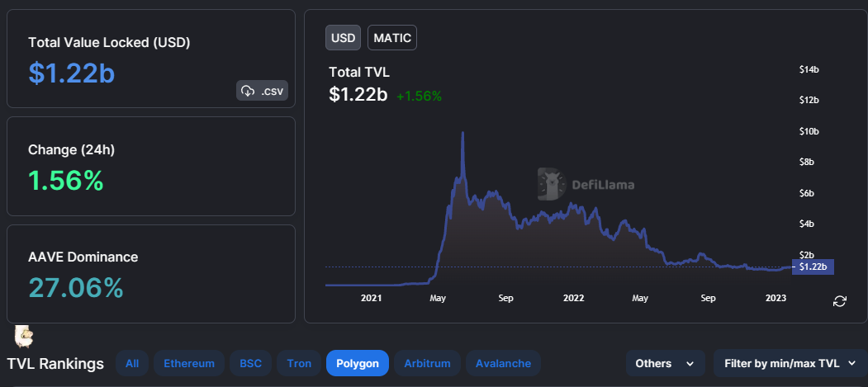Select the Polygon chain tab
868x387 pixels.
(358, 363)
